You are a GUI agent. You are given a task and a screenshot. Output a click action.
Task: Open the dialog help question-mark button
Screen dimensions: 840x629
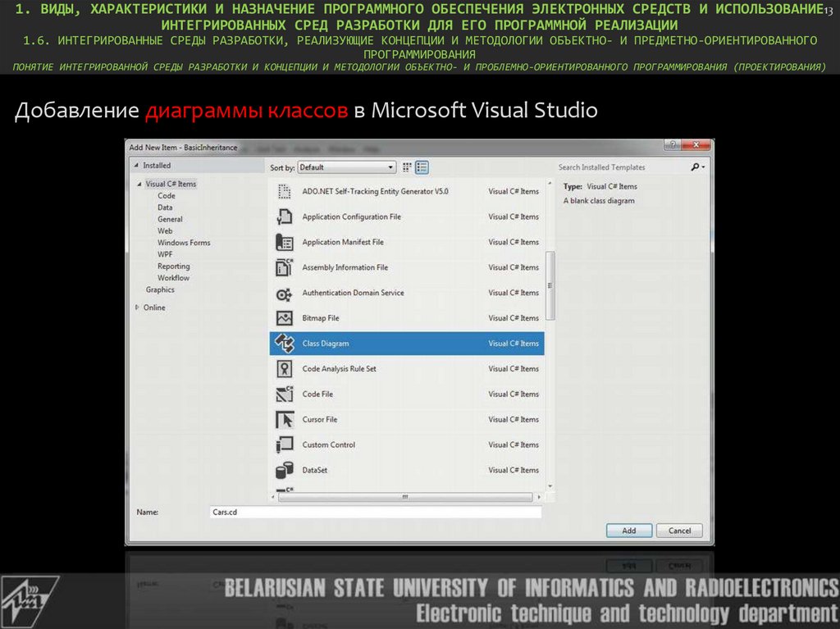[x=672, y=144]
